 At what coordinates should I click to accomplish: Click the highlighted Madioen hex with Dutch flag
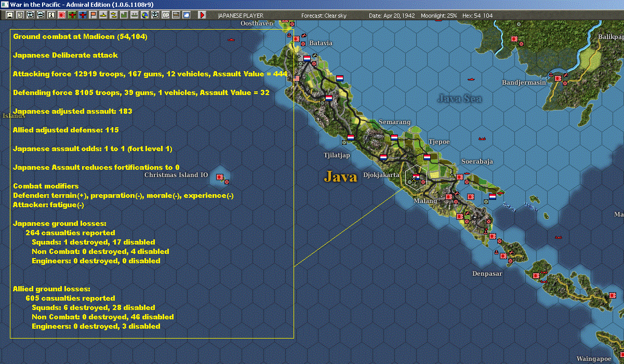[416, 177]
